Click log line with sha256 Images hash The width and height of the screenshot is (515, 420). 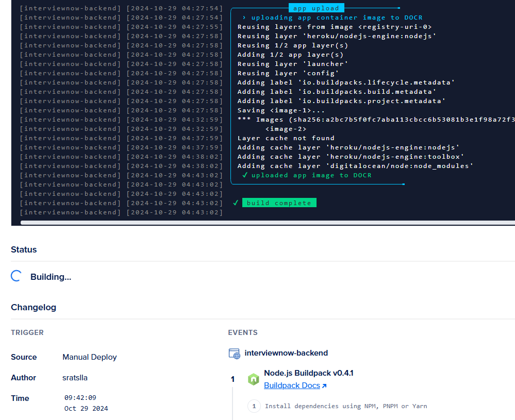(376, 120)
